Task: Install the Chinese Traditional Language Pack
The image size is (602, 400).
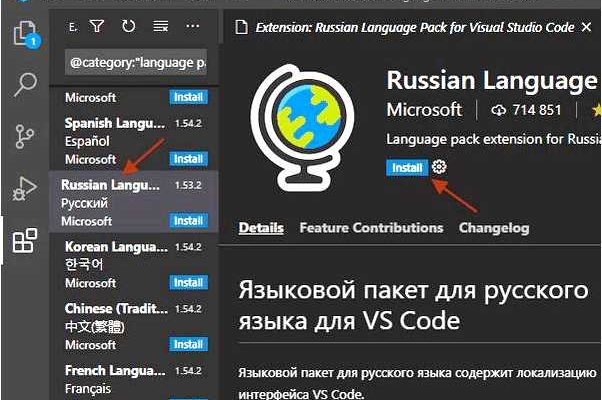Action: coord(189,344)
